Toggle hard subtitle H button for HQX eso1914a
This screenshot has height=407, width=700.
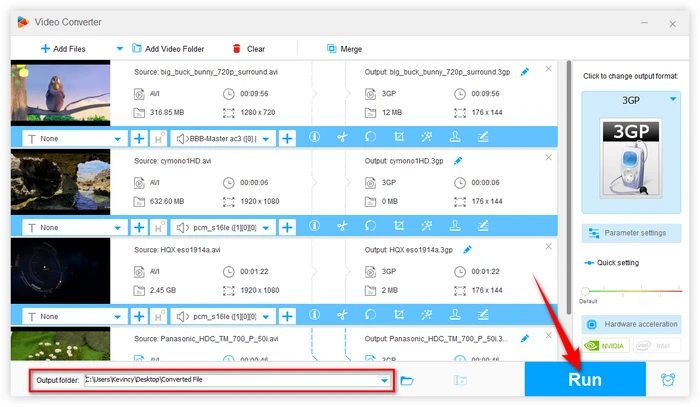(x=159, y=316)
